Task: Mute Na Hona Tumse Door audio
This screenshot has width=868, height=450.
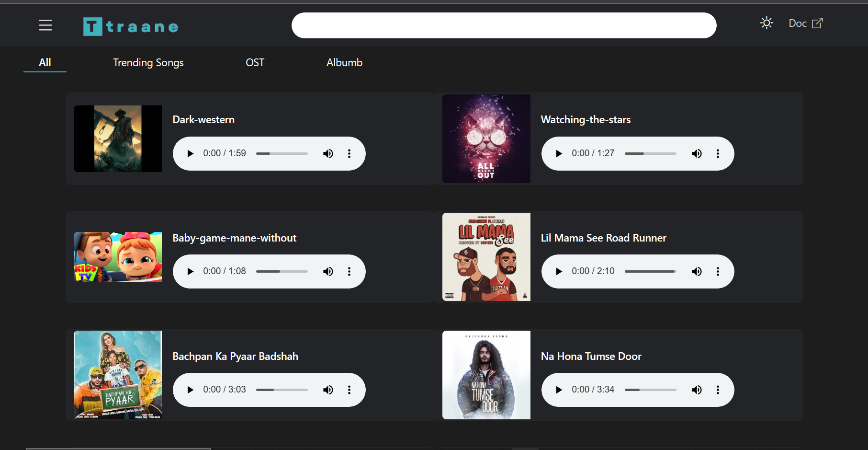Action: click(697, 390)
